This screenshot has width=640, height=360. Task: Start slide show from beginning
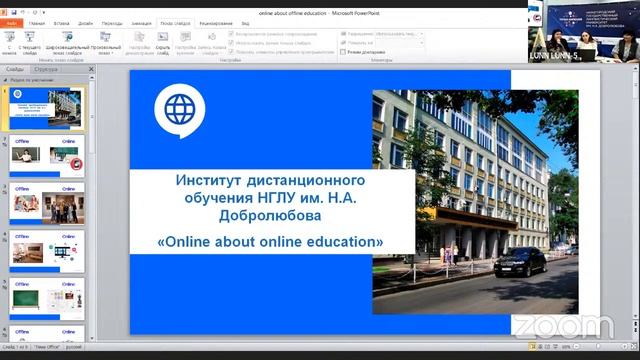pos(9,44)
